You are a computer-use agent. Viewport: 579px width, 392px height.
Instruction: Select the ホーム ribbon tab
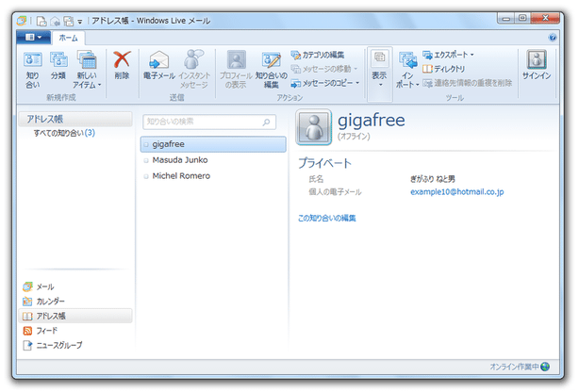(x=68, y=38)
